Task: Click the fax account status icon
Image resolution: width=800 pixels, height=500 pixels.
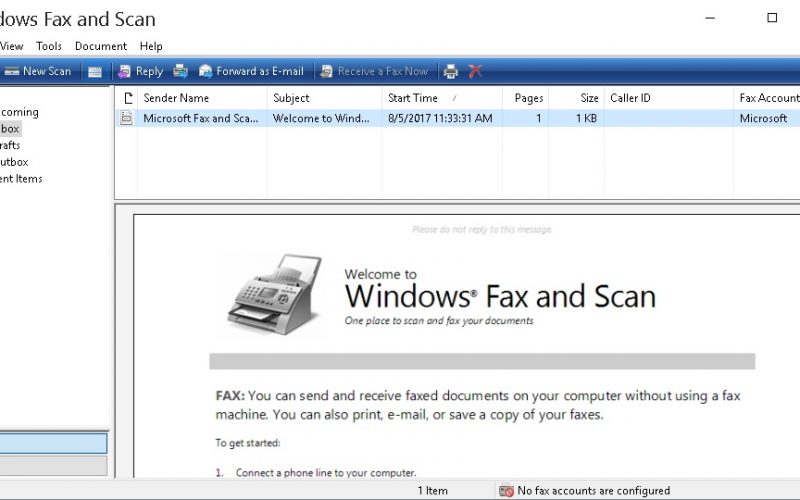Action: click(x=506, y=491)
